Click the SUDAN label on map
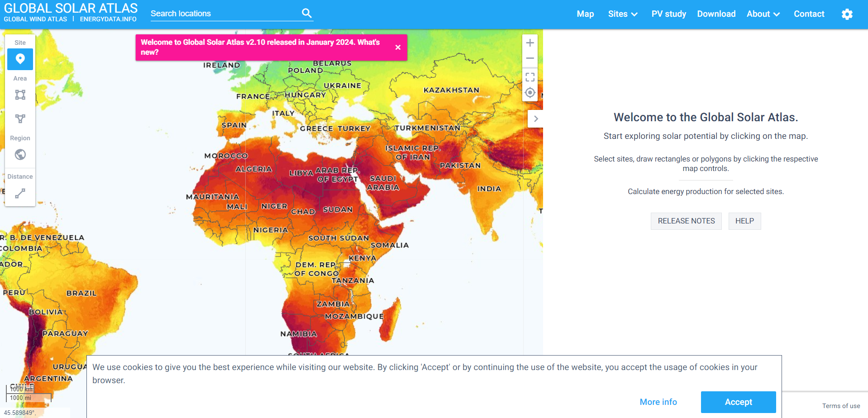Screen dimensions: 868x418 point(338,210)
